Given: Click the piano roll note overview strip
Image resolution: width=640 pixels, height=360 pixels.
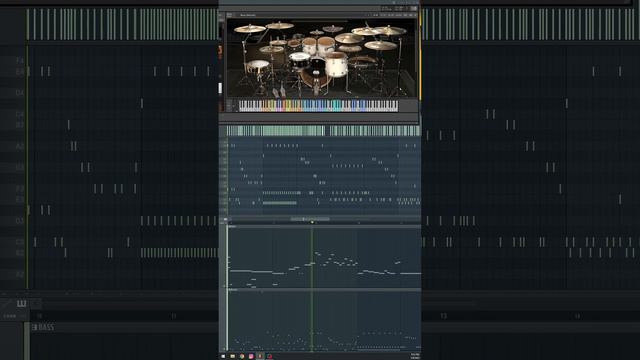Looking at the screenshot, I should point(323,131).
